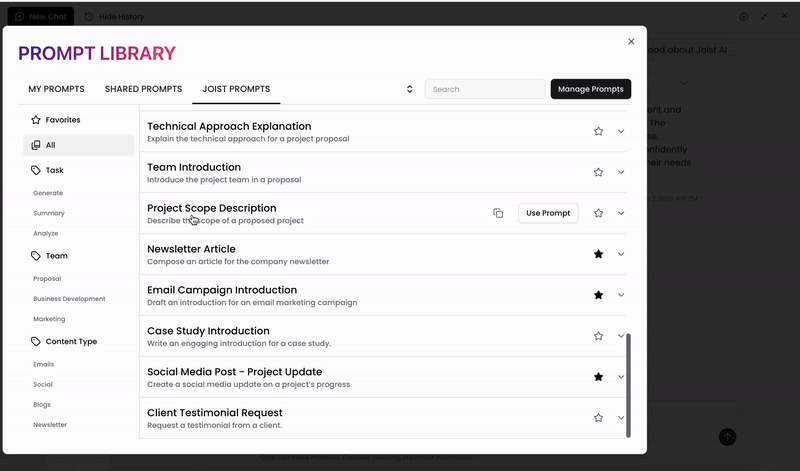Show Favorites in the sidebar

click(x=56, y=120)
